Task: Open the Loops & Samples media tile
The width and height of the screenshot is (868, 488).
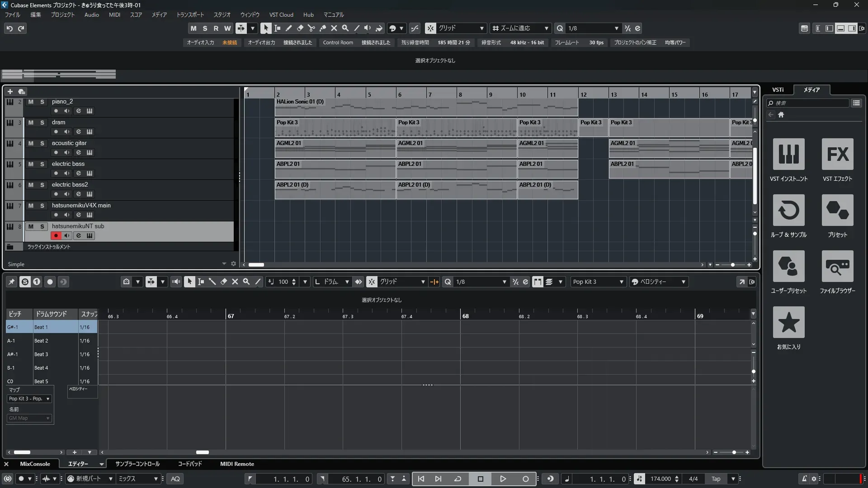Action: point(788,210)
